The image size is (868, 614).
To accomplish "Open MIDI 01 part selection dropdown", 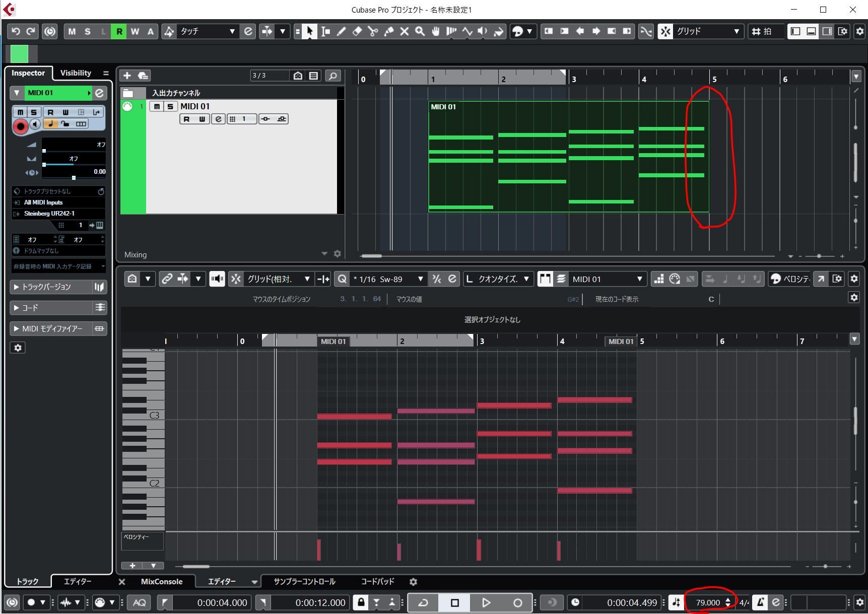I will coord(608,279).
